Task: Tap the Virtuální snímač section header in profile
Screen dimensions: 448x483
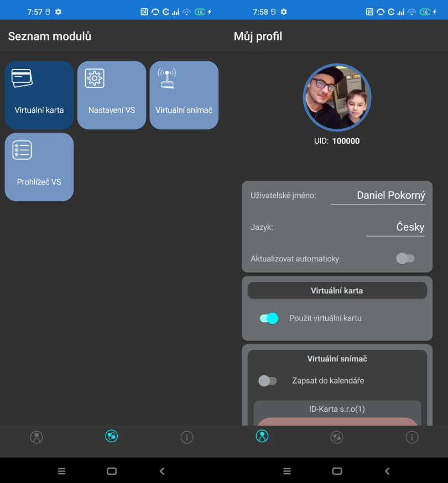Action: [337, 359]
